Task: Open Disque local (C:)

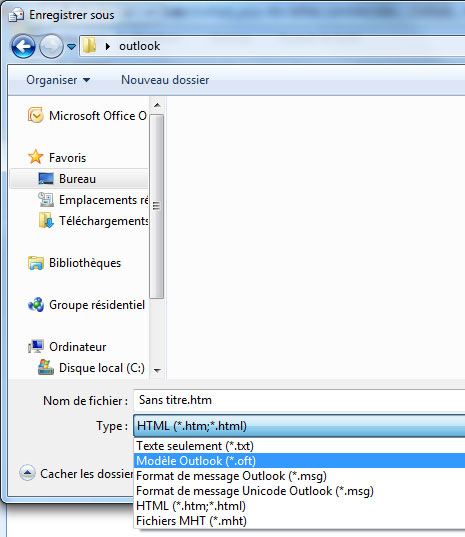Action: coord(102,368)
